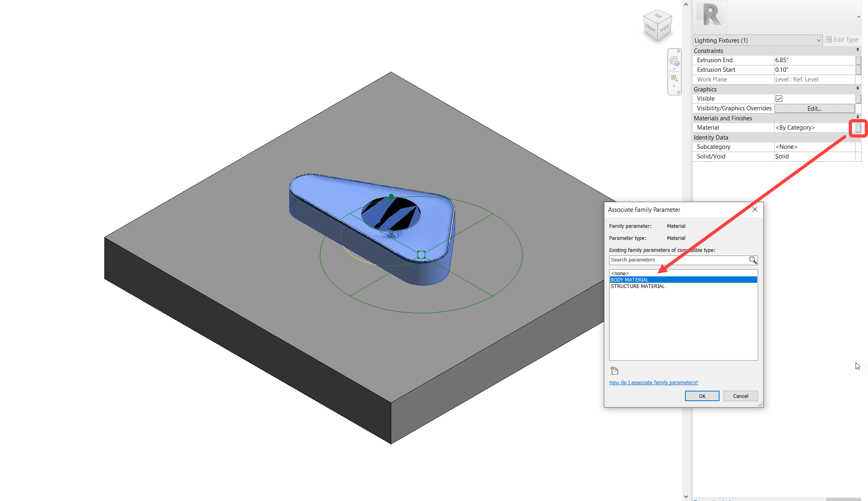Click the new parameter button in dialog
This screenshot has height=501, width=868.
(x=614, y=370)
